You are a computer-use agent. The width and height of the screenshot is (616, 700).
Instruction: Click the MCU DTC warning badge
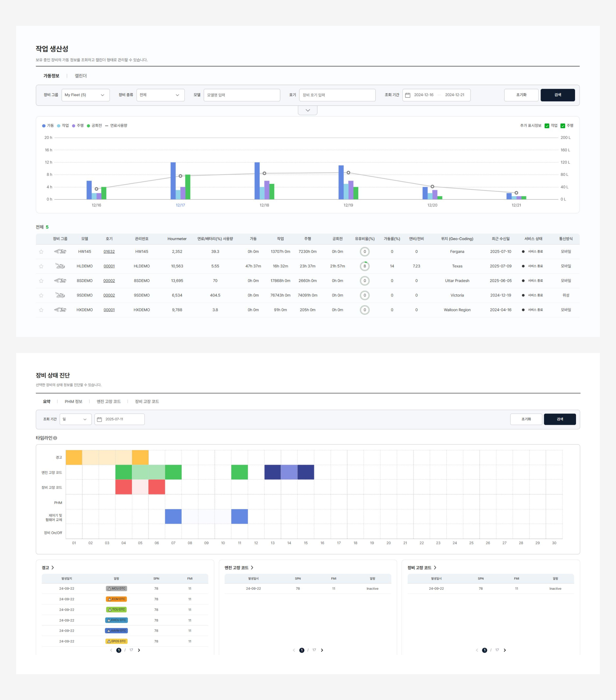[116, 588]
